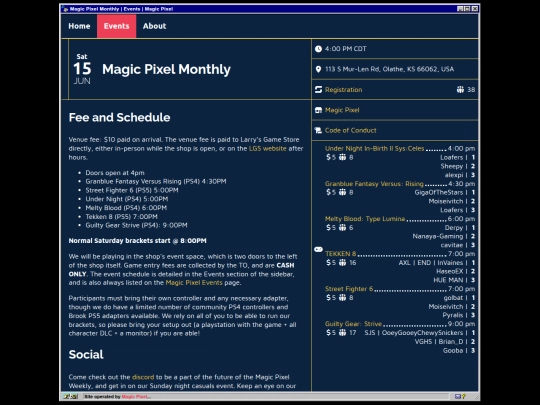Open Melty Blood: Type Lumina event

(x=365, y=219)
